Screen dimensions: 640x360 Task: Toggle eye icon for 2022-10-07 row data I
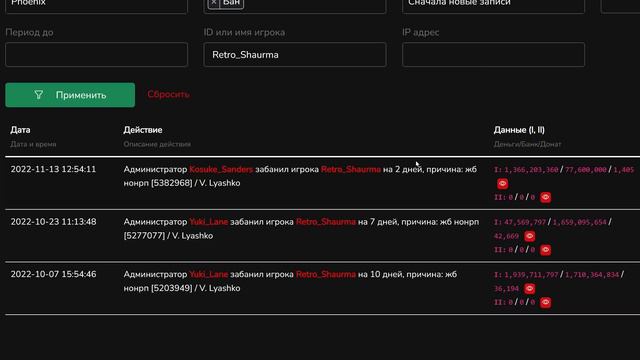pyautogui.click(x=529, y=289)
